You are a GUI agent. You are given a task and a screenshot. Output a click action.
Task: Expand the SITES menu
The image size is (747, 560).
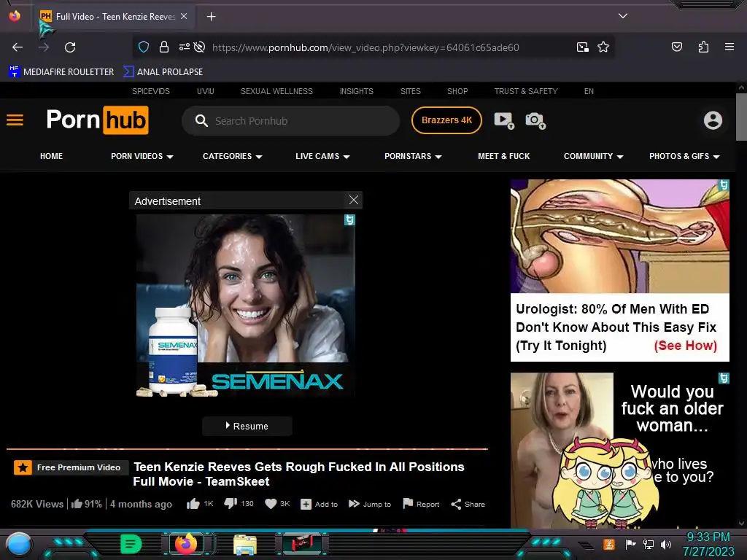pos(411,91)
